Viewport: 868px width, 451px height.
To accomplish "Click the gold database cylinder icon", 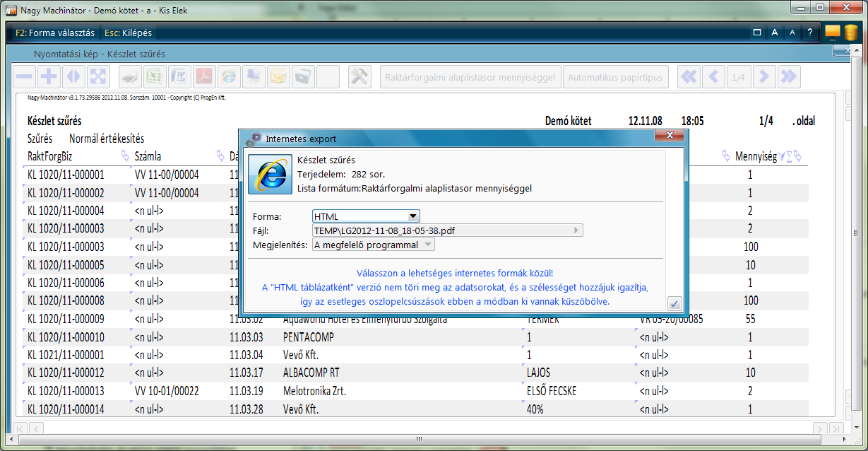I will (x=850, y=33).
